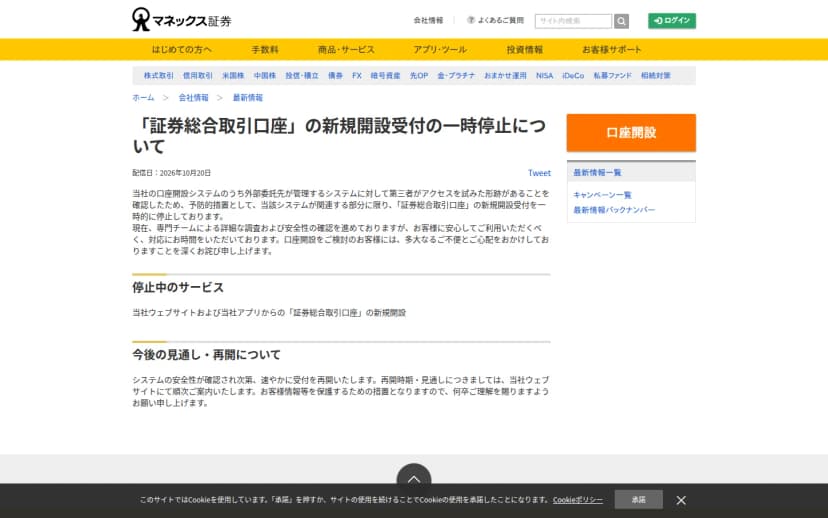The height and width of the screenshot is (518, 828).
Task: Go to NISA sub-navigation link
Action: click(544, 76)
